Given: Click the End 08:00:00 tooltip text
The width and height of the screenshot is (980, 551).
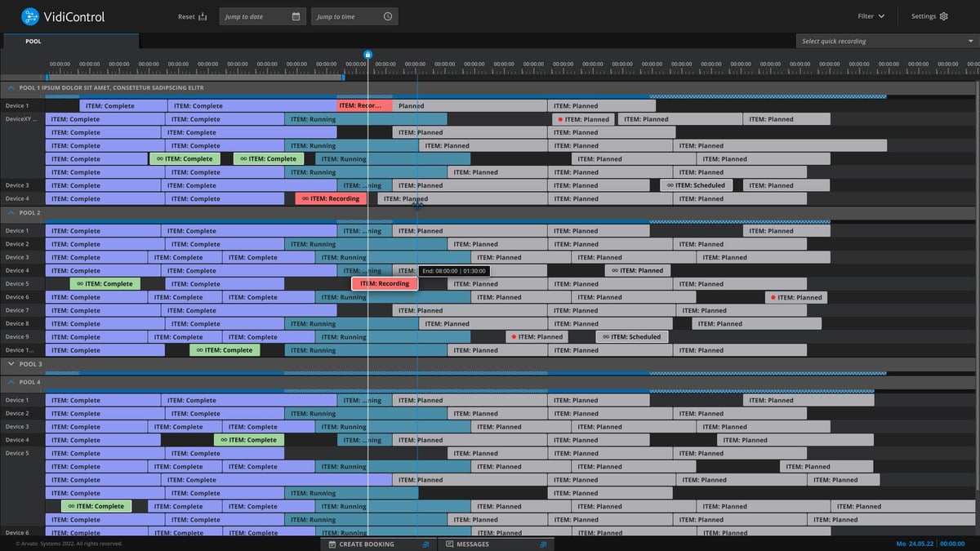Looking at the screenshot, I should coord(453,271).
